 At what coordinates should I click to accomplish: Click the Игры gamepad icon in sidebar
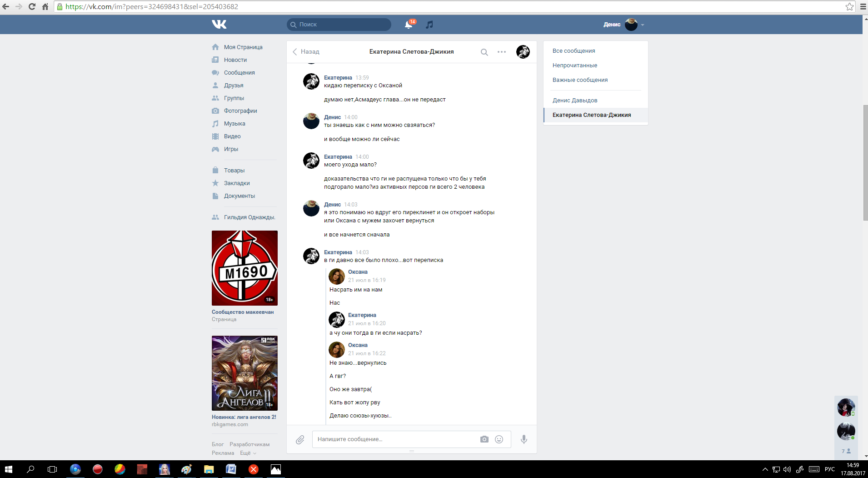coord(215,149)
